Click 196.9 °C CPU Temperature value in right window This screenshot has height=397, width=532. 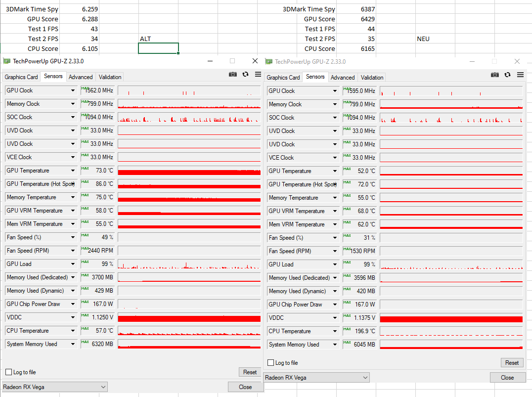point(359,331)
